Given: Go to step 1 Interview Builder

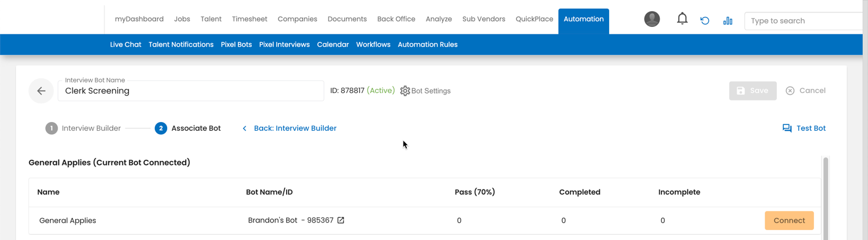Looking at the screenshot, I should 83,128.
